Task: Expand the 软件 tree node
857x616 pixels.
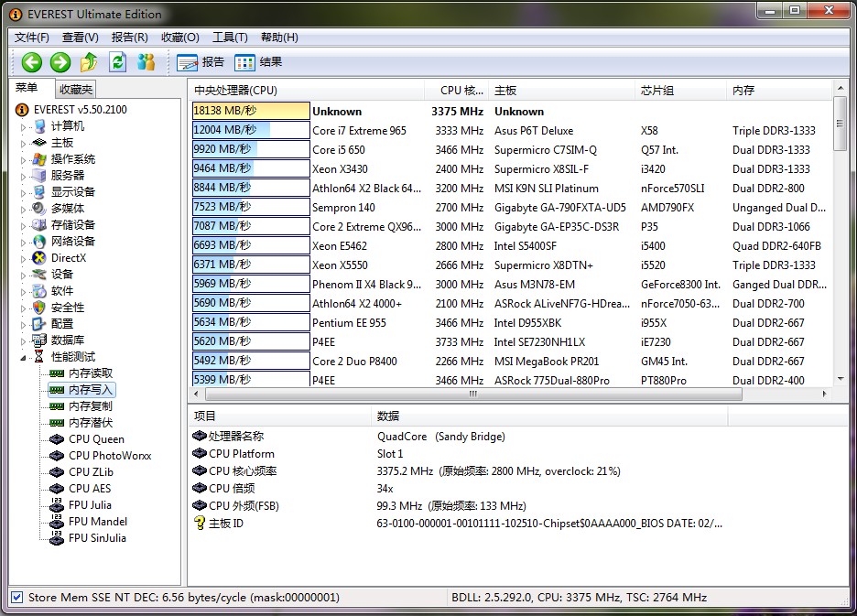Action: (24, 291)
